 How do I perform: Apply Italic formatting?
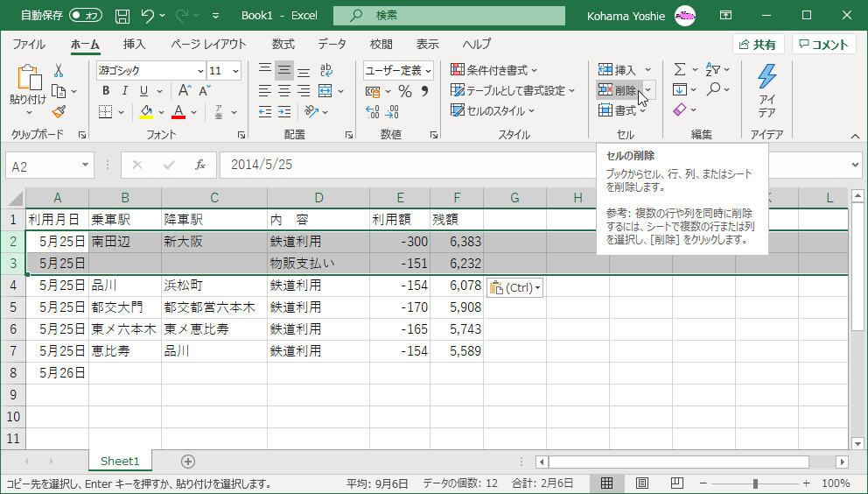pos(125,91)
